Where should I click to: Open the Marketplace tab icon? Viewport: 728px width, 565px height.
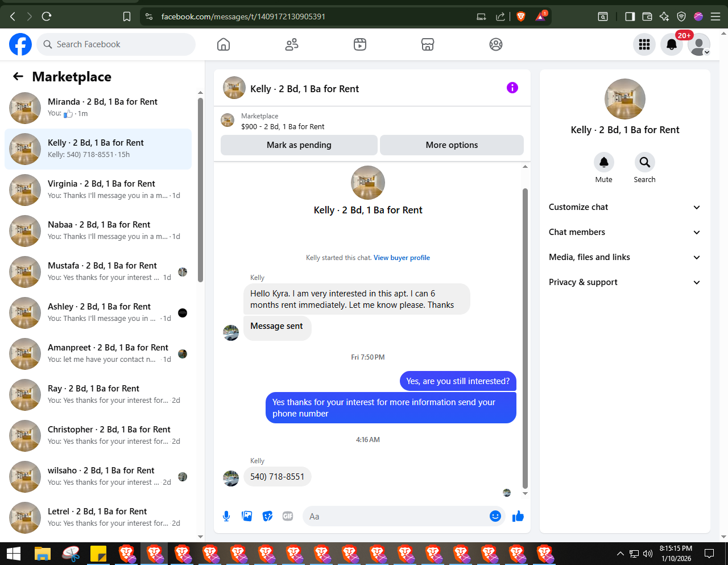[x=428, y=44]
